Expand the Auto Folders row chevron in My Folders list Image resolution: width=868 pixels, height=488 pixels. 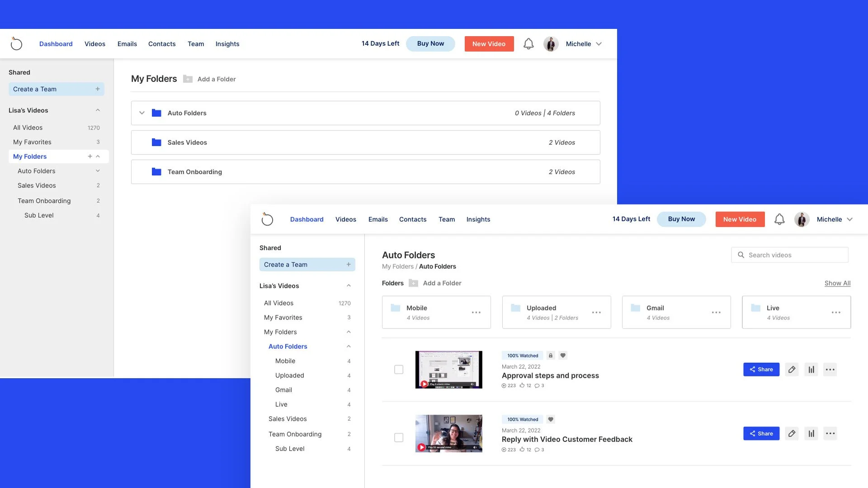coord(142,113)
